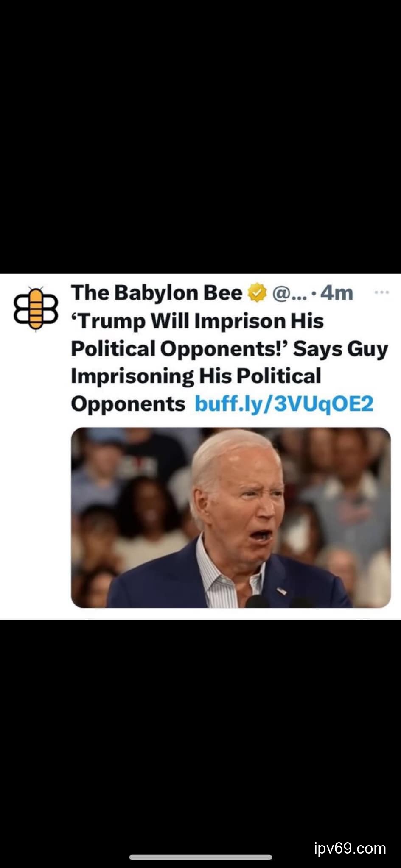Click the flag lapel pin in photo

click(281, 590)
